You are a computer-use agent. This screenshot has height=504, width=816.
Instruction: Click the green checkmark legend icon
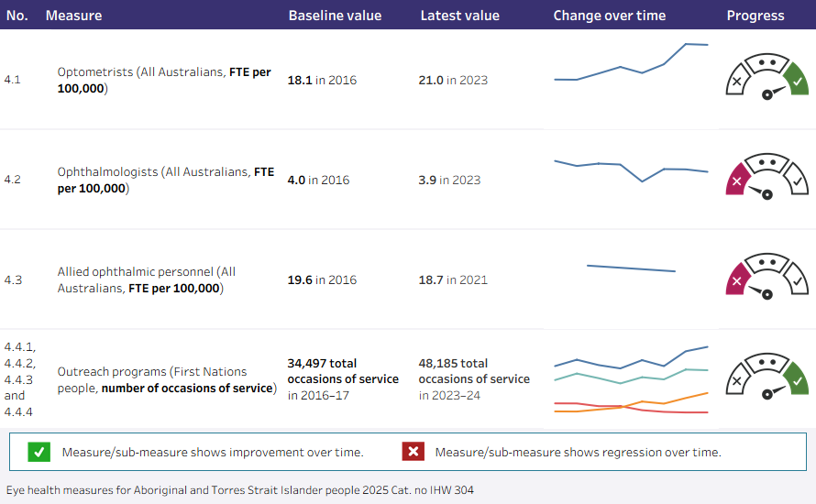click(x=39, y=452)
